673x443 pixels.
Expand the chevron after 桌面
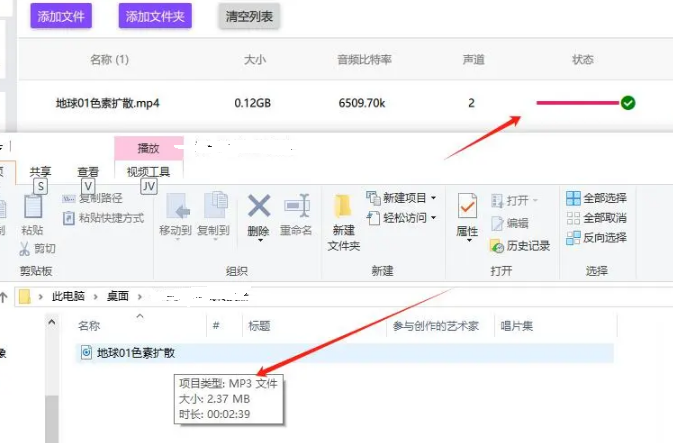tap(139, 297)
